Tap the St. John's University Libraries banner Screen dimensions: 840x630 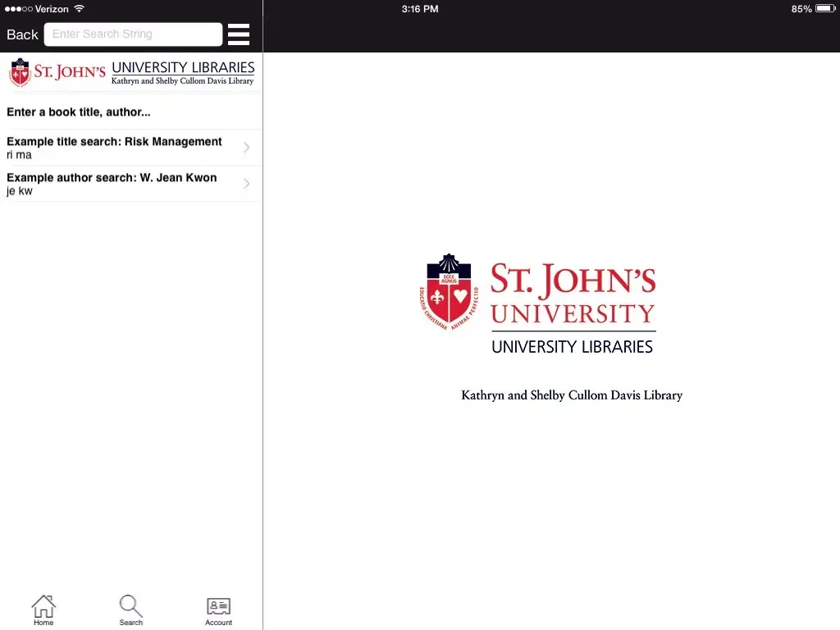point(131,72)
